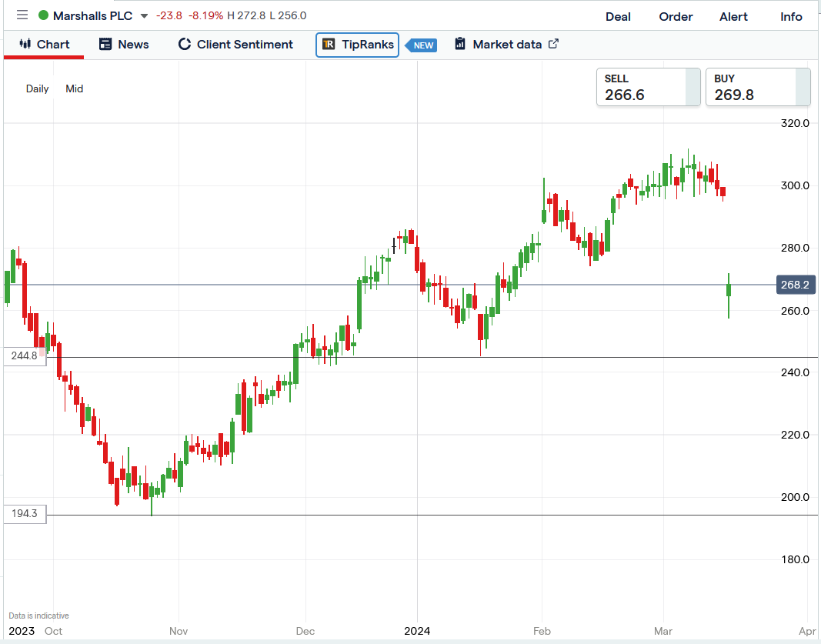
Task: Click the H 272.8 high value
Action: coord(246,15)
